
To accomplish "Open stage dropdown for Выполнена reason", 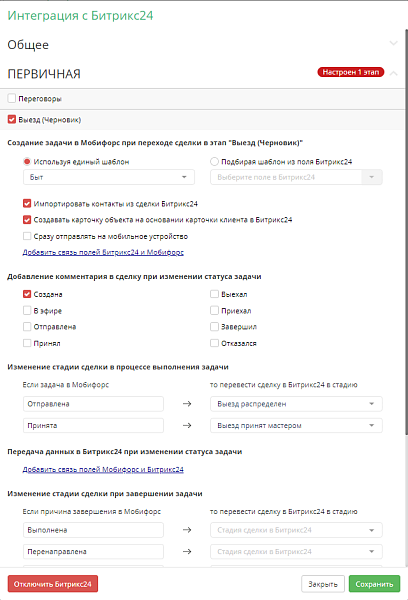I will click(296, 530).
